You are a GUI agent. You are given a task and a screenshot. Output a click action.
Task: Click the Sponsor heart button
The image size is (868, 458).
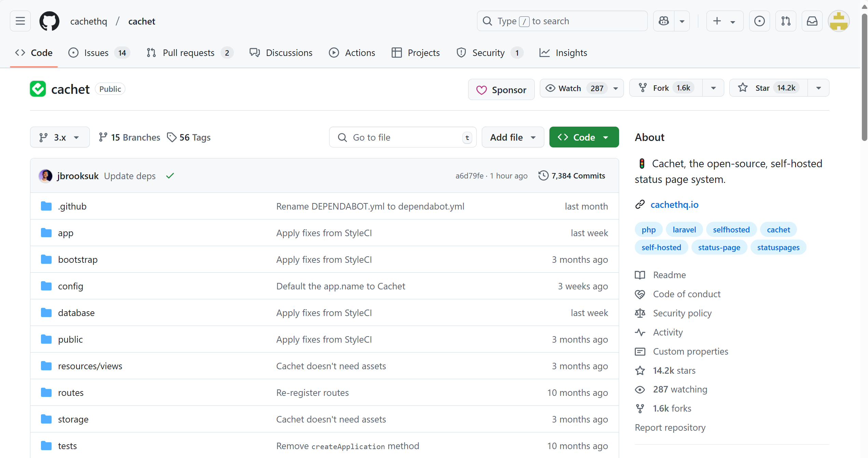click(501, 90)
